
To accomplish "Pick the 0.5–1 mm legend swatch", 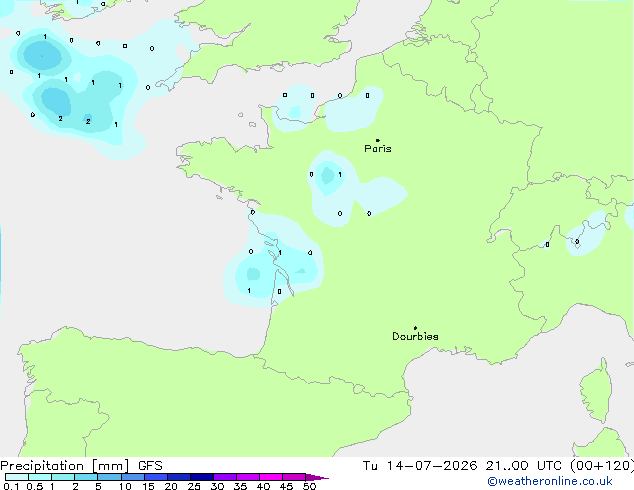I will [x=40, y=477].
